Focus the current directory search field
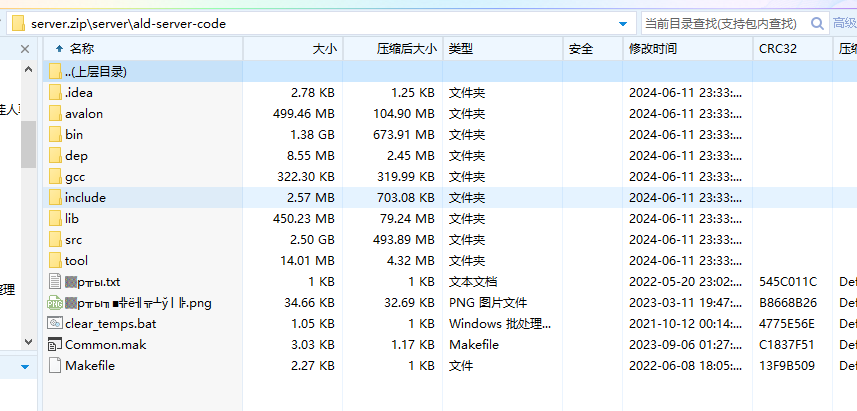 (x=722, y=22)
